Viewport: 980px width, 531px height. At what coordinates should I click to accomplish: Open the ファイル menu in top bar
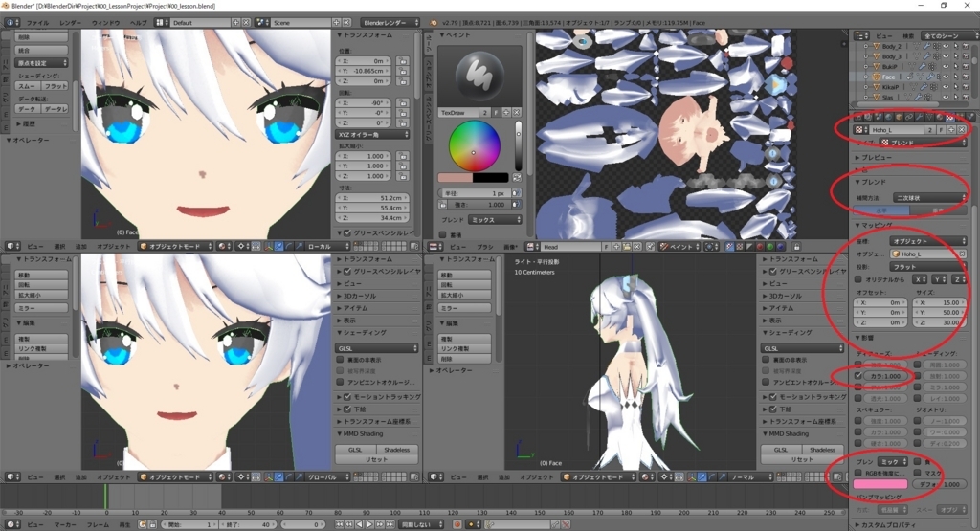point(37,23)
